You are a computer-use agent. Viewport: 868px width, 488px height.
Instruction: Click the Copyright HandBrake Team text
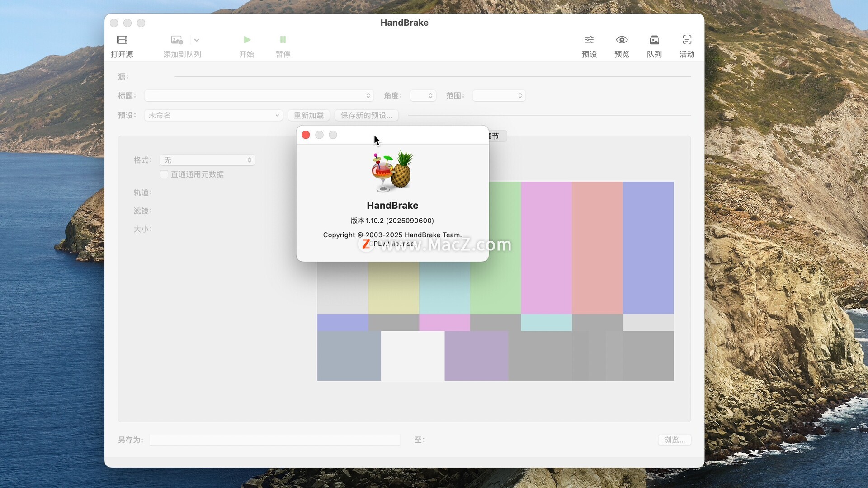[x=392, y=235]
